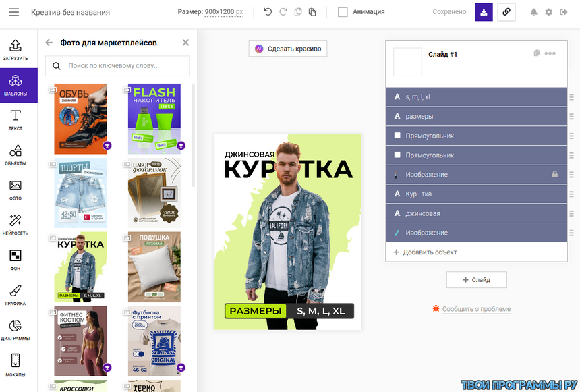580x392 pixels.
Task: Click the Сообщить о проблеме link
Action: coord(475,309)
